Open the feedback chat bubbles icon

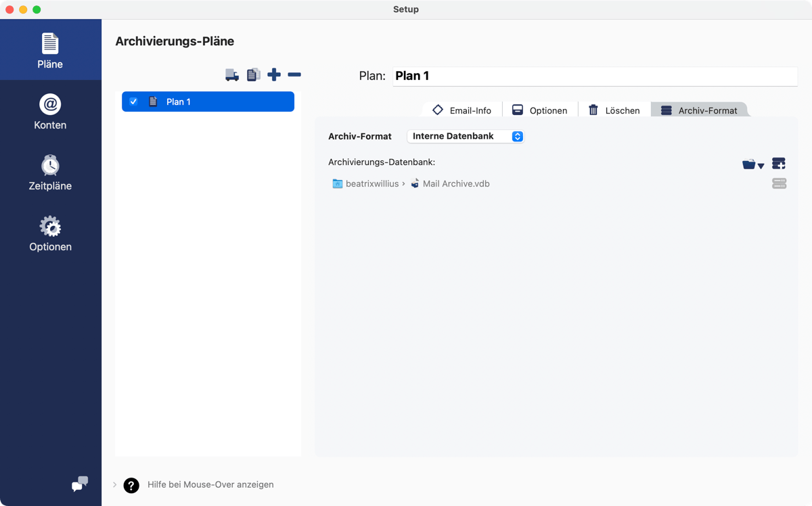(x=80, y=484)
